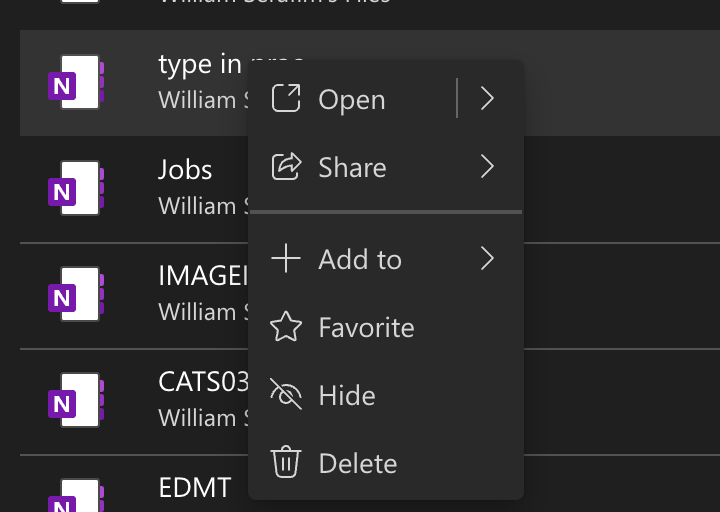Image resolution: width=720 pixels, height=512 pixels.
Task: Expand the Share submenu chevron
Action: pyautogui.click(x=487, y=166)
